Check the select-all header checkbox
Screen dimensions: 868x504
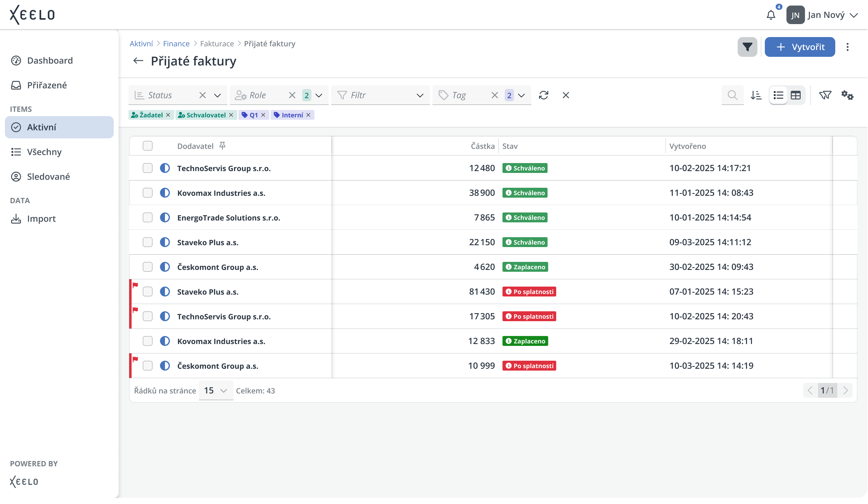pos(147,146)
